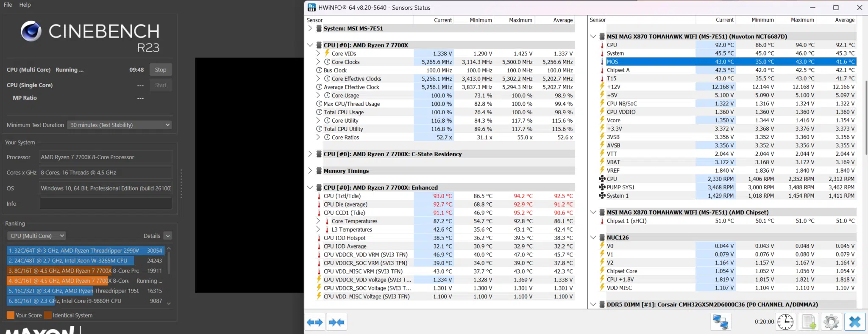Select the CPU Die (average) row
This screenshot has width=868, height=334.
(x=445, y=204)
